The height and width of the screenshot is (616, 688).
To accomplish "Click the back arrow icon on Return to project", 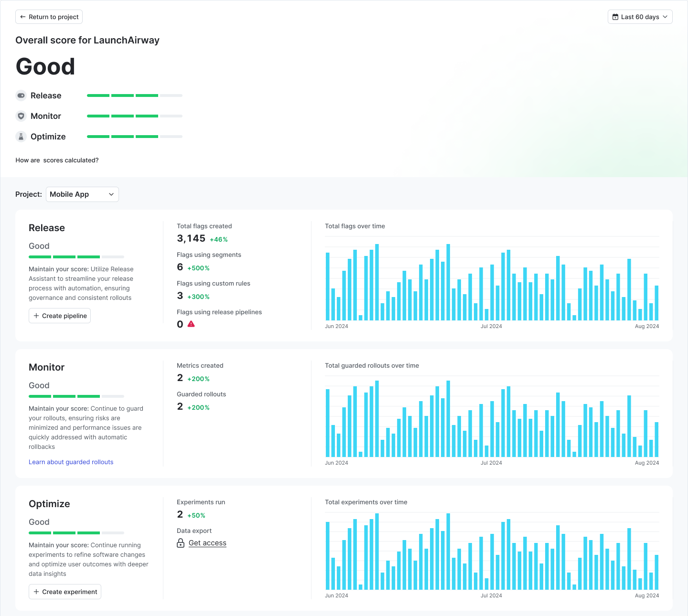I will click(23, 17).
